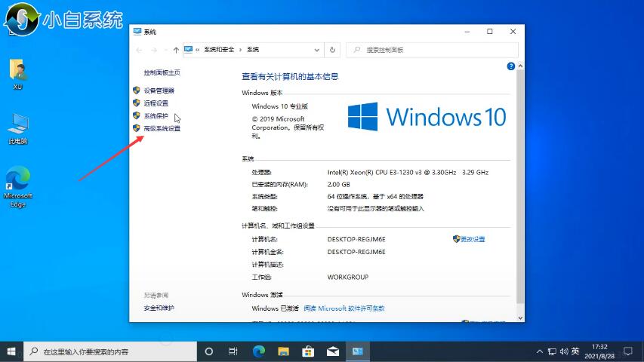Show hidden tray icons chevron
This screenshot has width=644, height=362.
[x=540, y=351]
